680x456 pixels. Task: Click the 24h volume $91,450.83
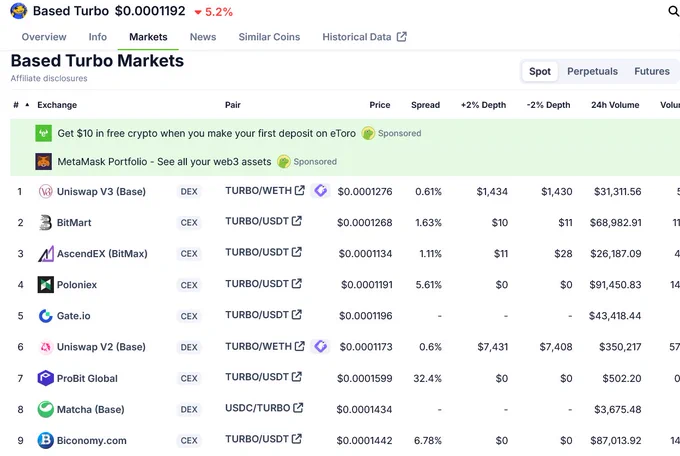coord(615,285)
